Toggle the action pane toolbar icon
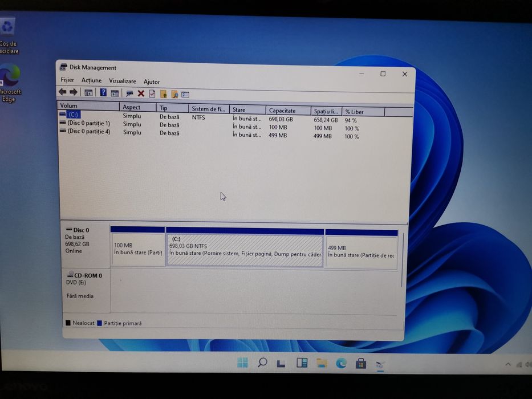532x399 pixels. pyautogui.click(x=115, y=93)
